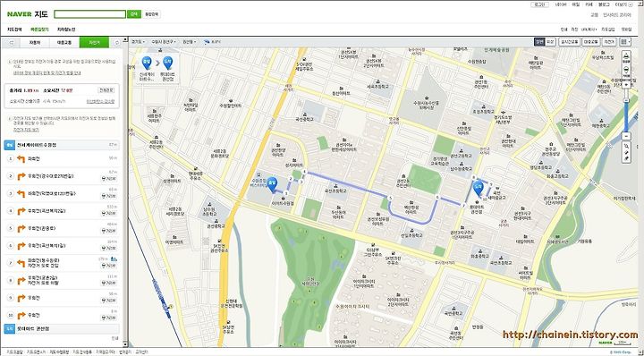Click the 인쇄 link below the route list
Viewport: 644px width, 356px height.
115,338
